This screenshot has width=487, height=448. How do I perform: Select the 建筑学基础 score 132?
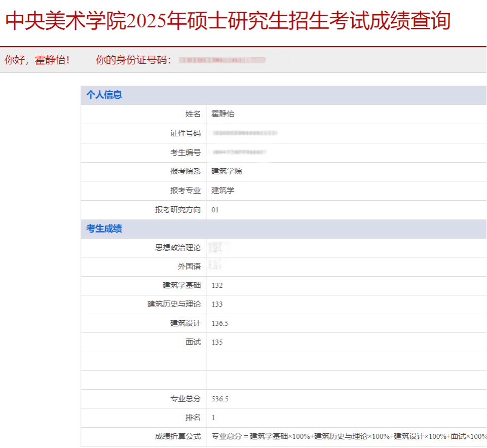216,286
